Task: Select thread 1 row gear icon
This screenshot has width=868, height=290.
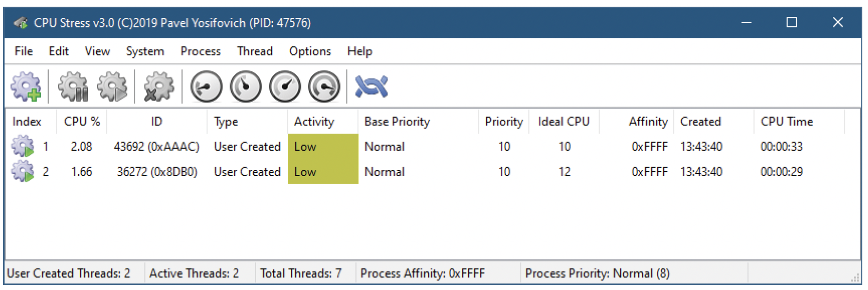Action: point(23,146)
